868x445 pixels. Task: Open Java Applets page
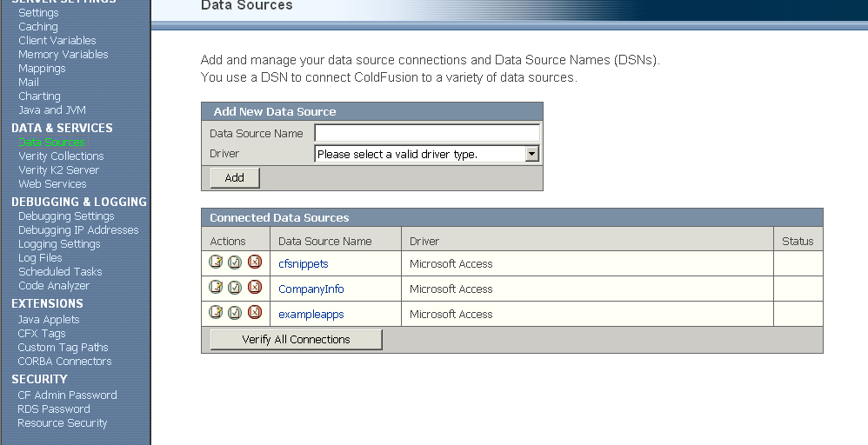pos(48,319)
